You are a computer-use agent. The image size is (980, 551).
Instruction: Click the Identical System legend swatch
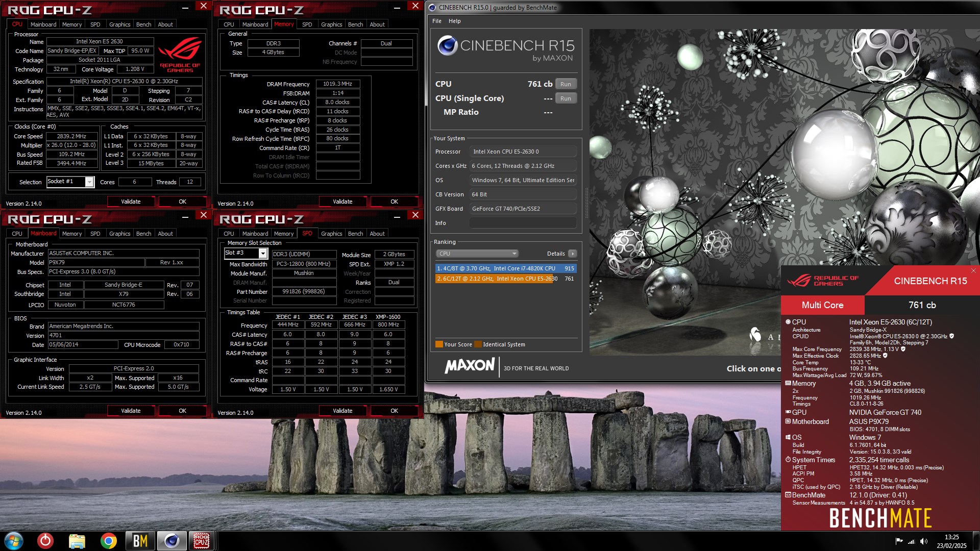[x=478, y=344]
